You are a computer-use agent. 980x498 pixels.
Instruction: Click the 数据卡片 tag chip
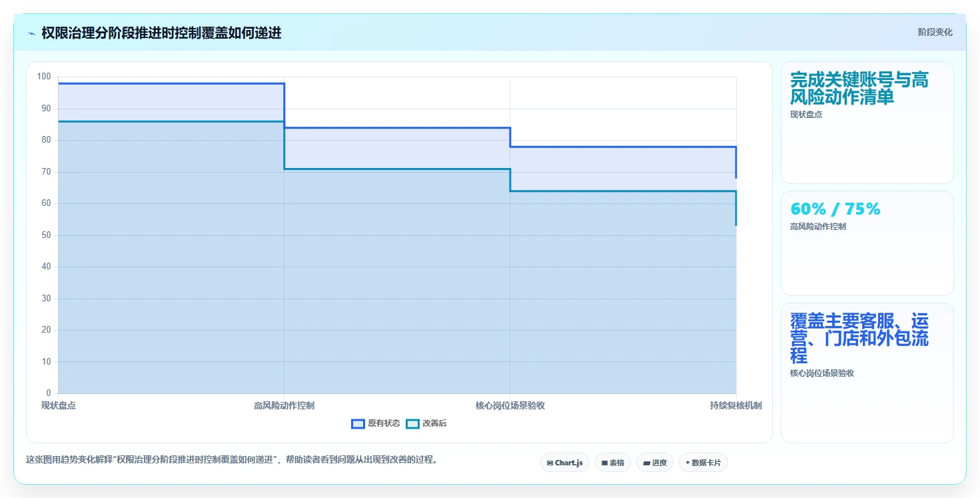[x=704, y=463]
